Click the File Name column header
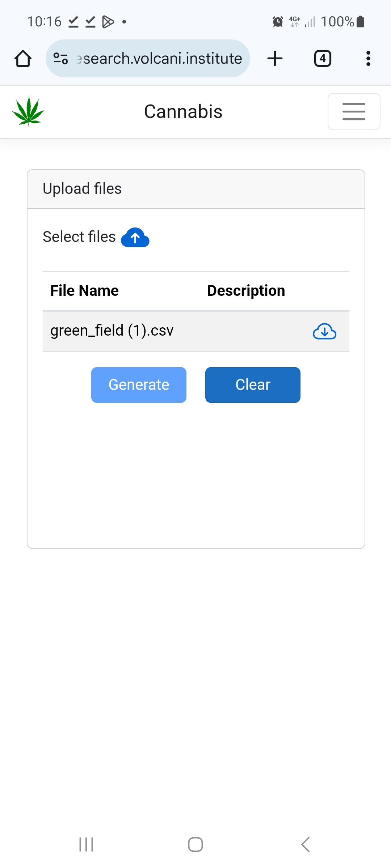This screenshot has width=391, height=868. tap(84, 291)
